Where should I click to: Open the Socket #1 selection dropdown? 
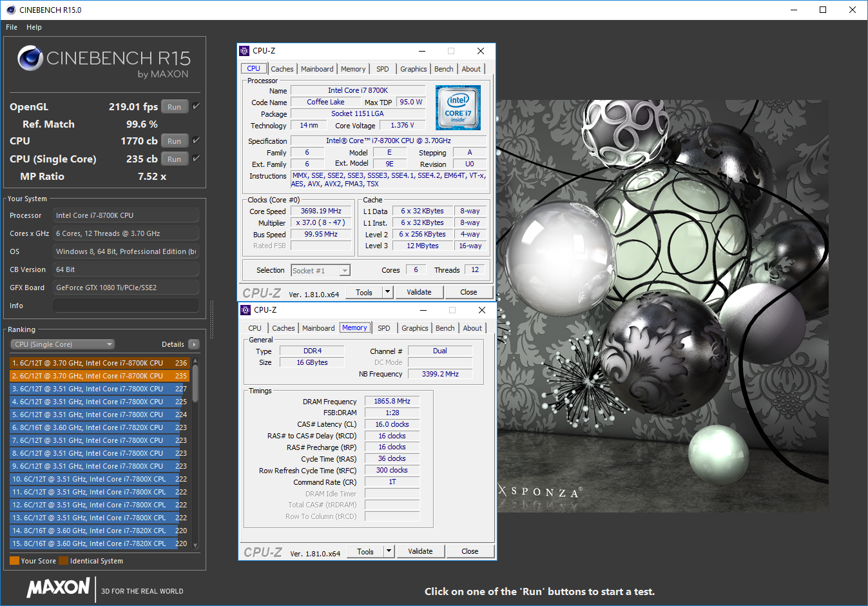(x=320, y=271)
